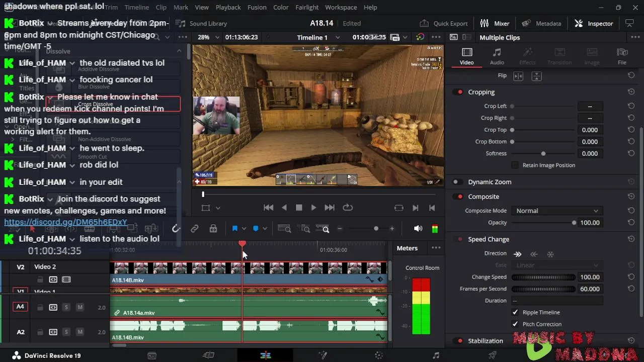The image size is (644, 362).
Task: Toggle the audio meters icon
Action: [435, 229]
